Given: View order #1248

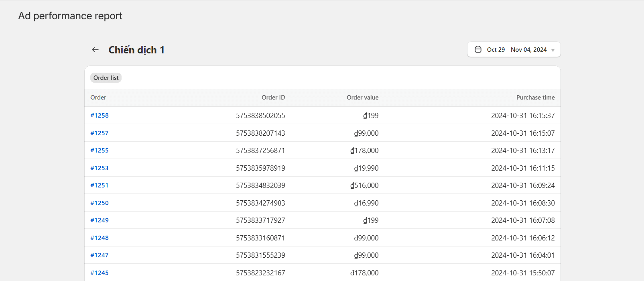Looking at the screenshot, I should (100, 238).
